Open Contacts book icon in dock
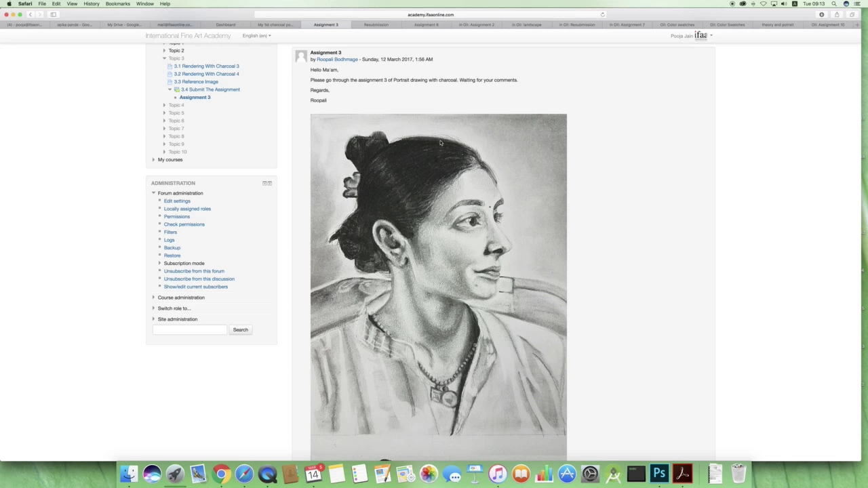This screenshot has width=868, height=488. [x=290, y=474]
